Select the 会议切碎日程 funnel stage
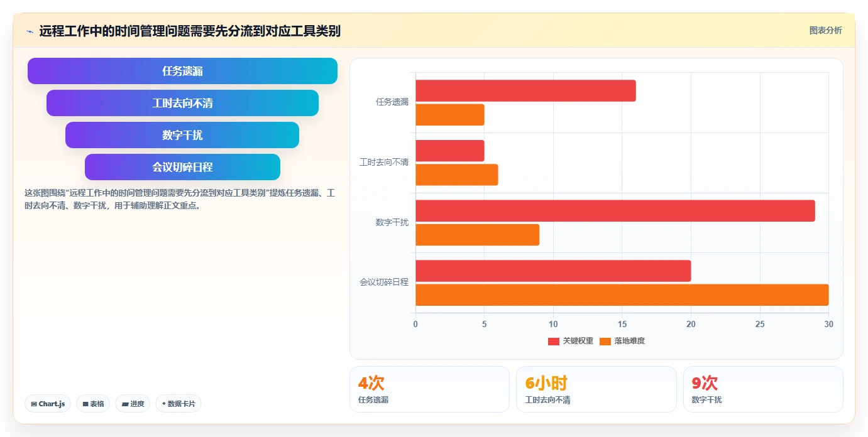 (182, 167)
